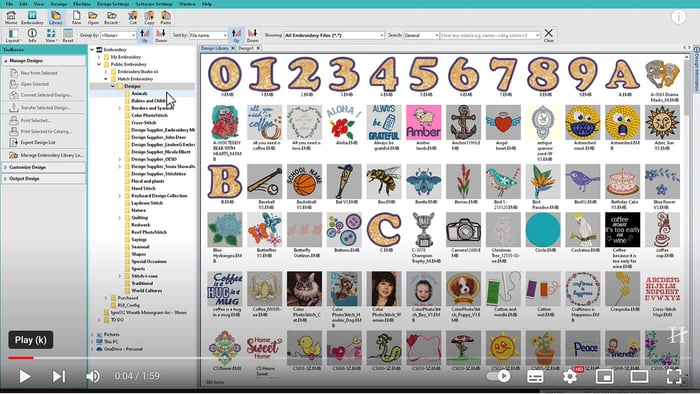Expand the Output Design section
Screen dimensions: 700x394
(43, 178)
